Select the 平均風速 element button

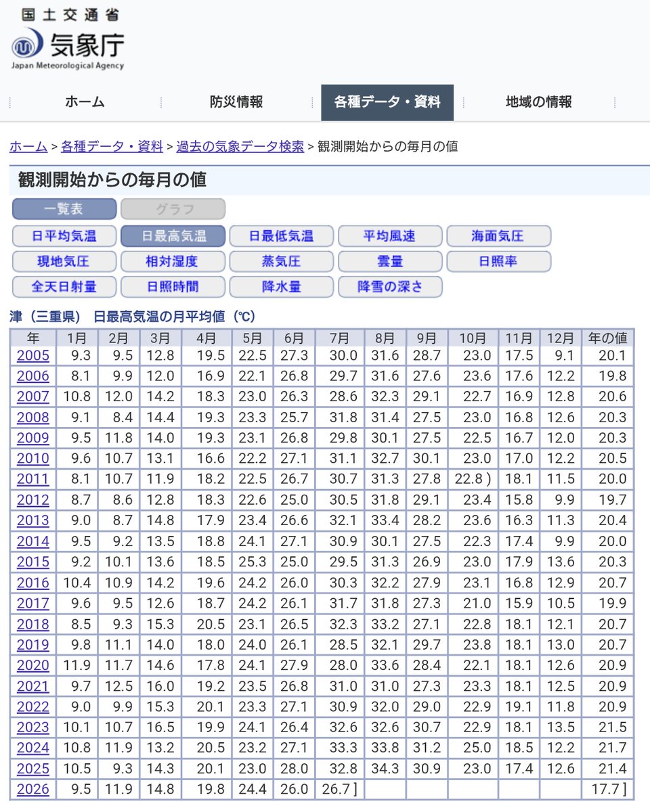coord(390,236)
